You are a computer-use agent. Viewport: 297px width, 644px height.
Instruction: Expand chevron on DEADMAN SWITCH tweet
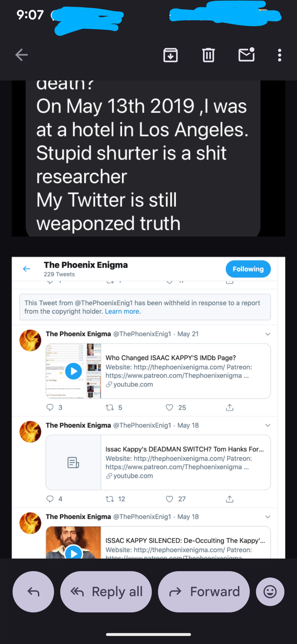pos(268,425)
